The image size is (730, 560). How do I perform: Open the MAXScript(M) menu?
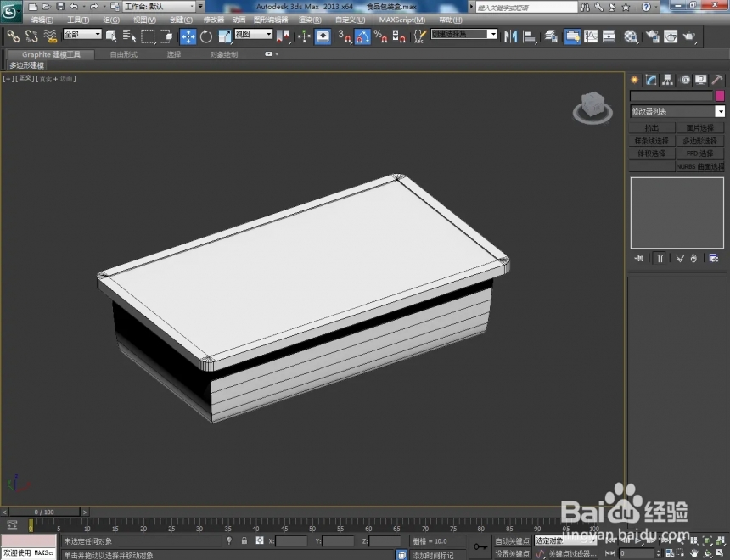tap(402, 20)
